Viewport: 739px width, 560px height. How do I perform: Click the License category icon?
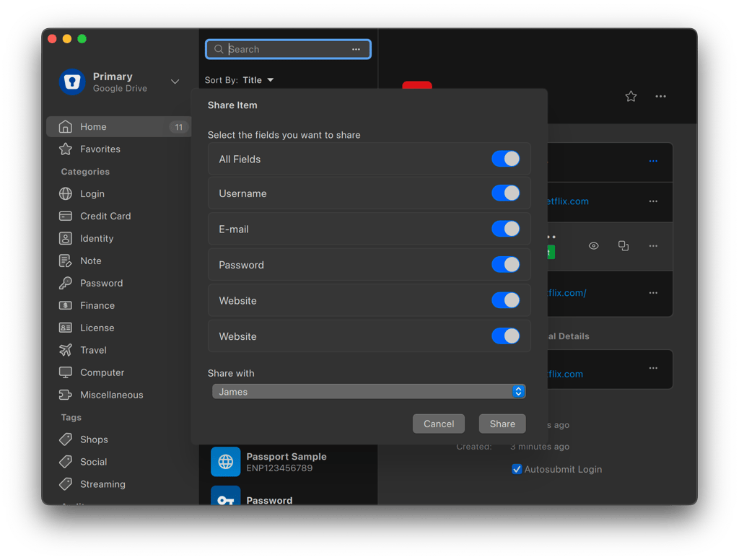click(66, 328)
